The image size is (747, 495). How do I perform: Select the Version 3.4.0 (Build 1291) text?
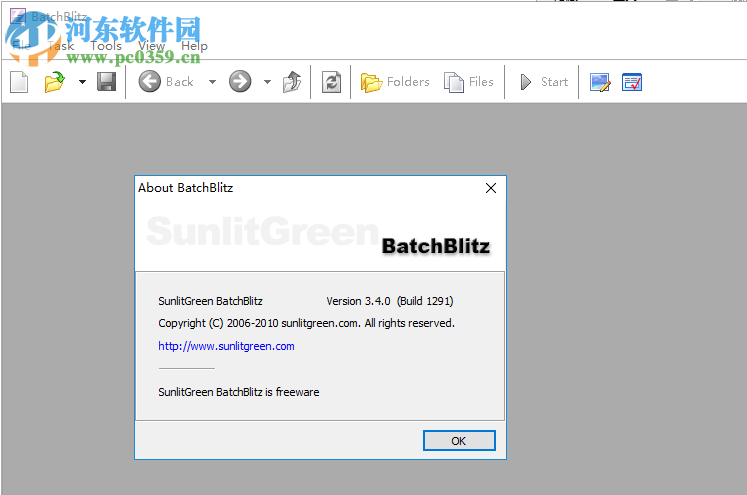pos(390,301)
